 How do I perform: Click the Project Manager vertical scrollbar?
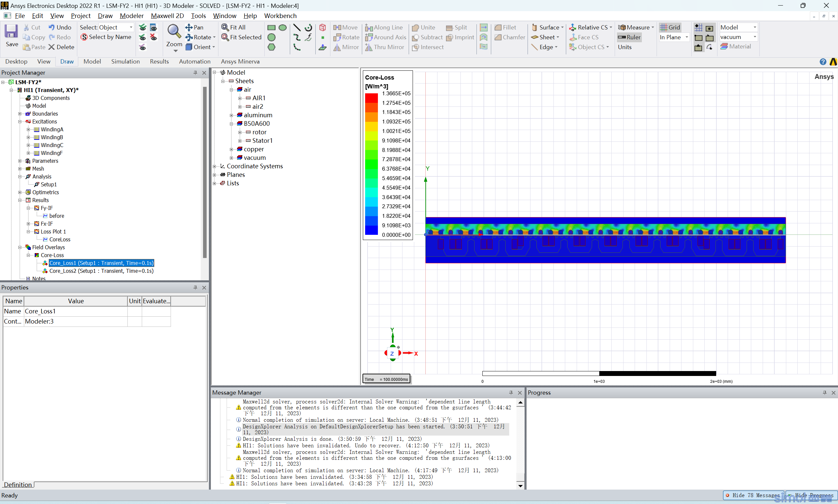(x=205, y=173)
